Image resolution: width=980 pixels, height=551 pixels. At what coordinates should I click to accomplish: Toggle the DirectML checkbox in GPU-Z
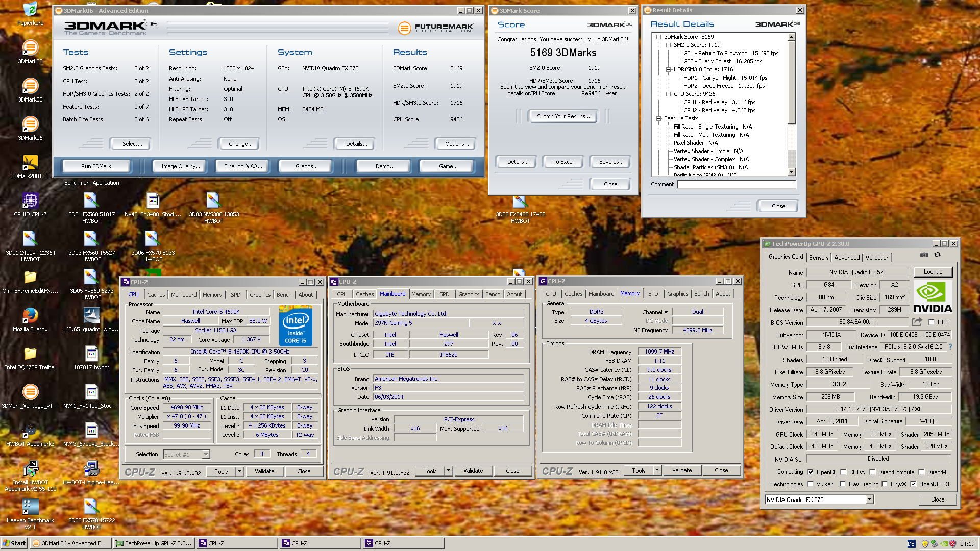coord(922,472)
